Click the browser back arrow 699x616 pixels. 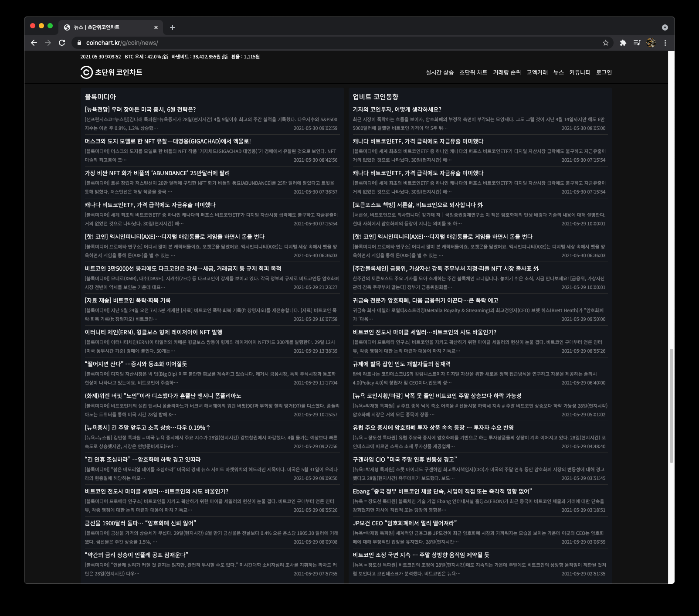pyautogui.click(x=34, y=43)
